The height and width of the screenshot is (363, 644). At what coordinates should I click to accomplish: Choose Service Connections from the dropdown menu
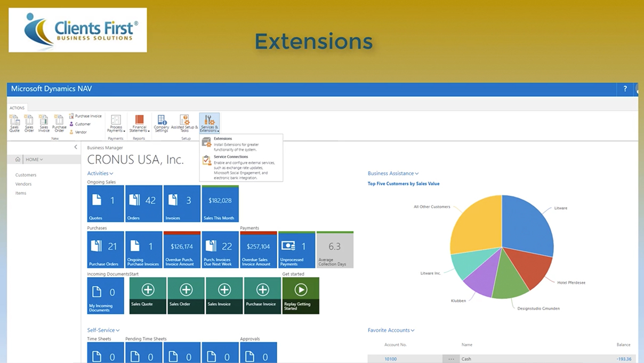(x=241, y=167)
